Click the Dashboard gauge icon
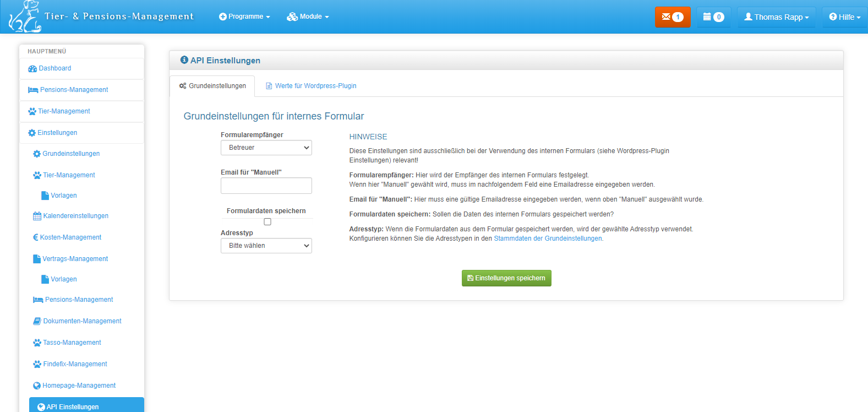The image size is (868, 412). pyautogui.click(x=32, y=69)
